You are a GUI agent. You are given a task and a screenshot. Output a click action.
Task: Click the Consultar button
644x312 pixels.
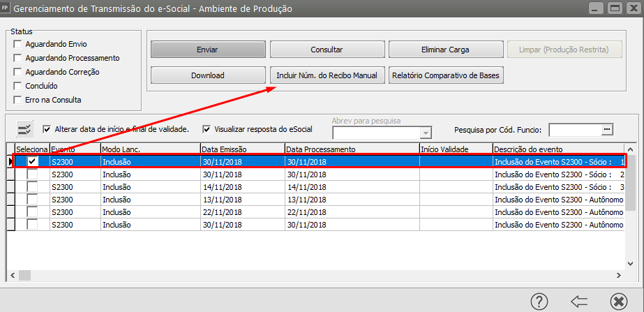click(327, 50)
